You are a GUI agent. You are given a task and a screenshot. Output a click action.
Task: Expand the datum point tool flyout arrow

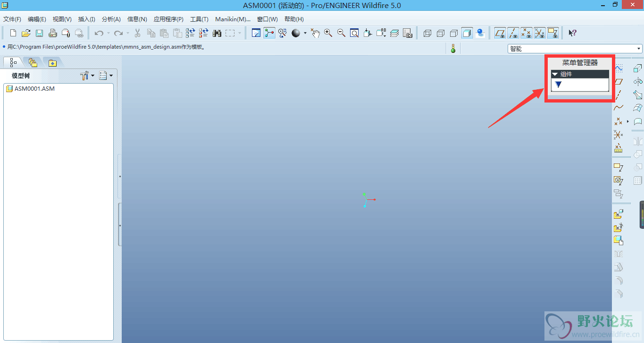(628, 121)
